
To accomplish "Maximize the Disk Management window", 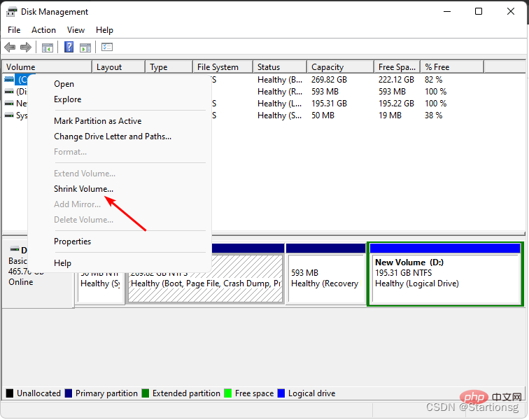I will (x=479, y=11).
